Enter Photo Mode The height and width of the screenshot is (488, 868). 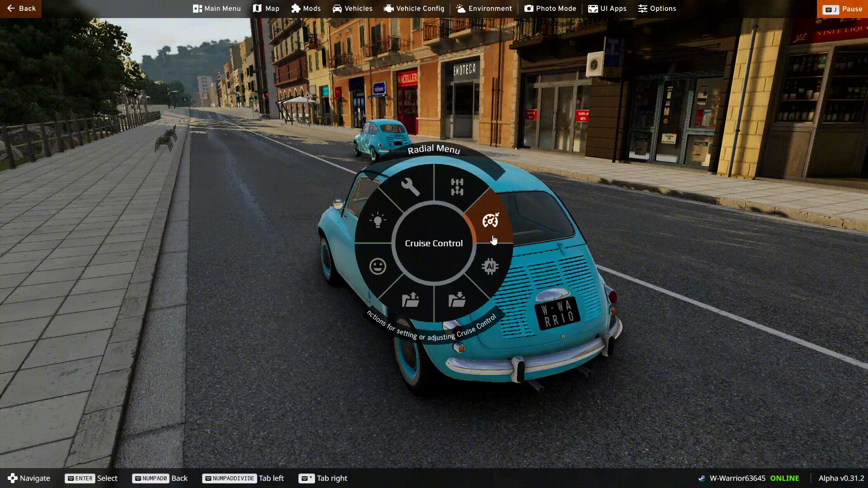click(x=550, y=9)
